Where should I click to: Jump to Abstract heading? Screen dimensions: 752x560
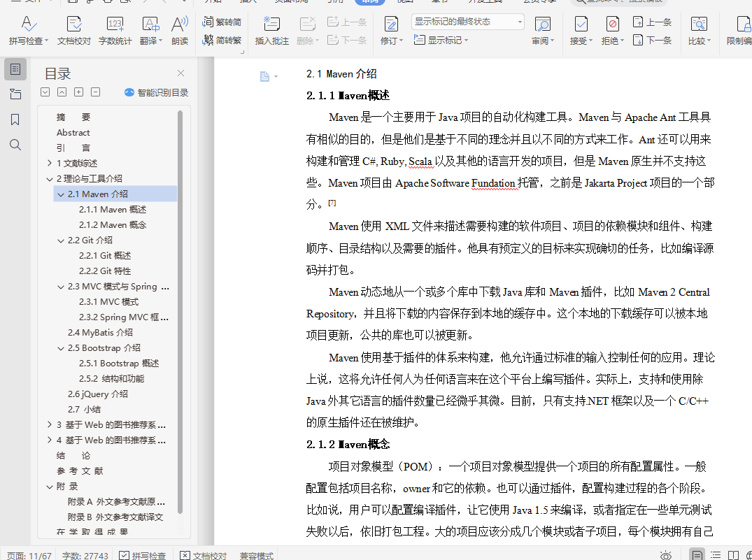73,132
